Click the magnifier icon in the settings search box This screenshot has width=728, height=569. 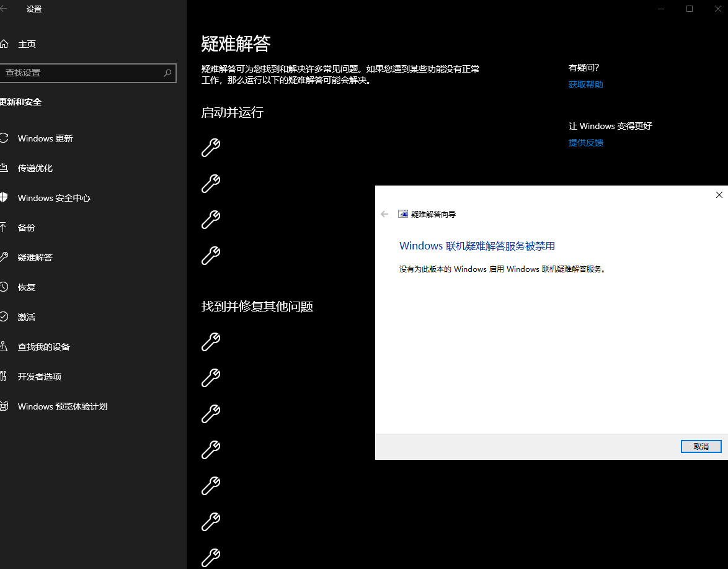pos(167,73)
